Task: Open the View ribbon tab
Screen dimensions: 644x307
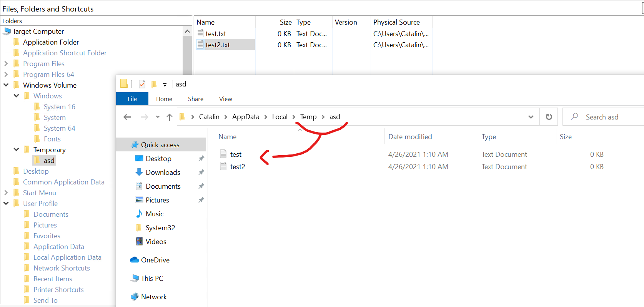Action: tap(226, 99)
